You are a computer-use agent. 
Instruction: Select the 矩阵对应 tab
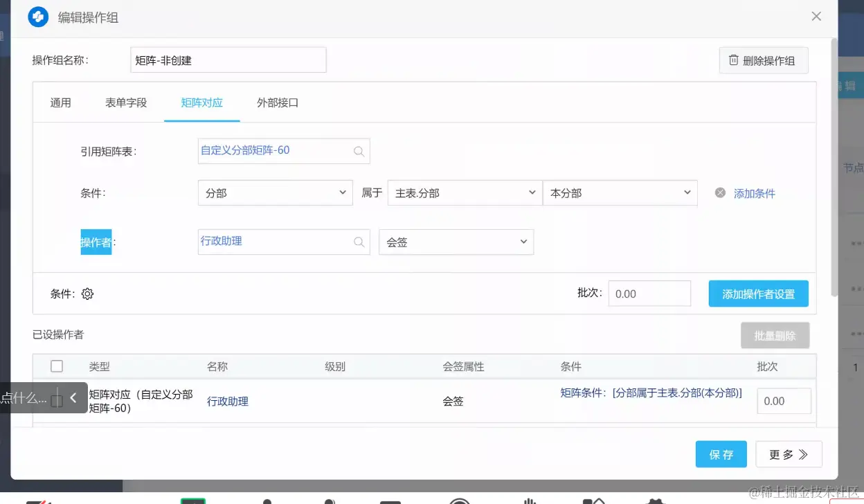(202, 102)
